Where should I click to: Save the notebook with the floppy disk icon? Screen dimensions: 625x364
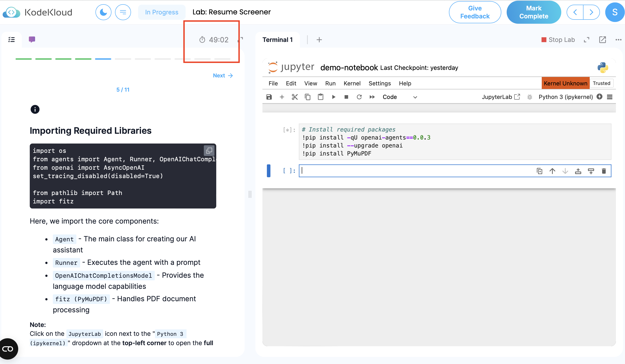point(269,97)
